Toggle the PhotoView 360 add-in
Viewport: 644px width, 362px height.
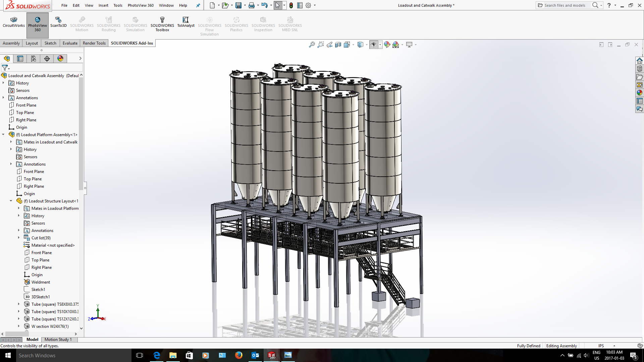pos(38,24)
